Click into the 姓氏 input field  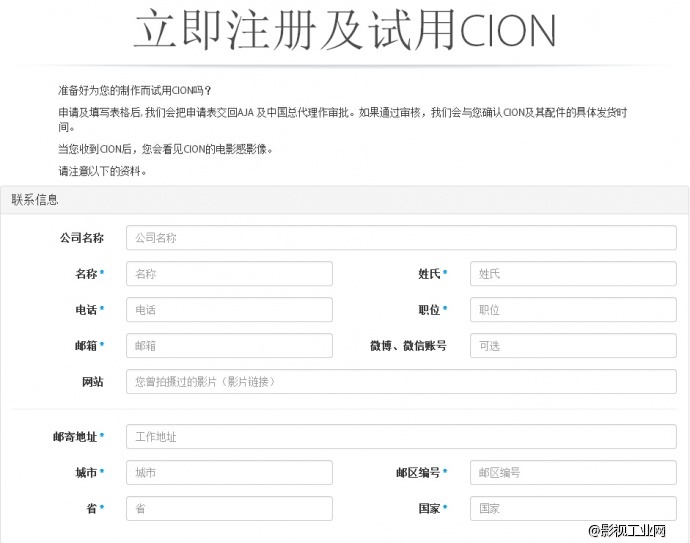point(573,274)
